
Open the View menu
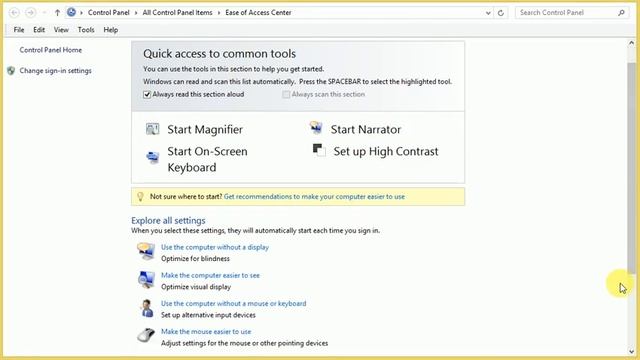(61, 30)
